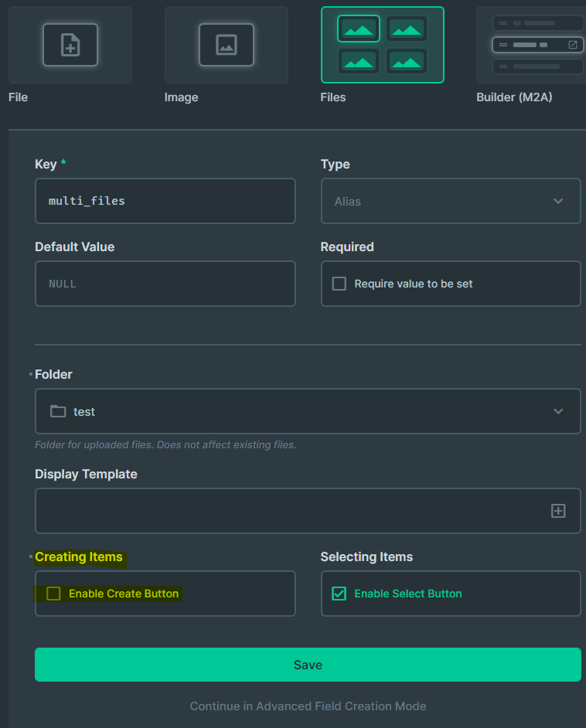Click the Default Value heading
This screenshot has width=586, height=728.
click(x=74, y=247)
